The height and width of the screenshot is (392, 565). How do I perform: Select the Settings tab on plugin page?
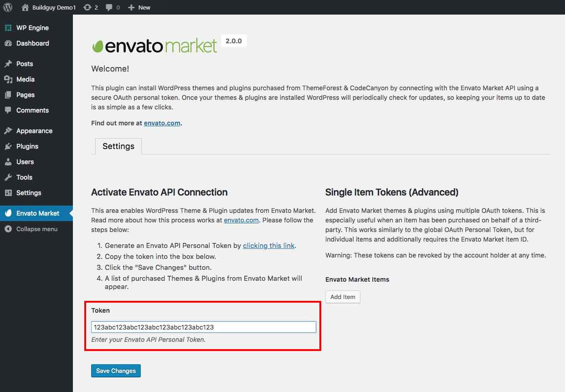pos(118,146)
